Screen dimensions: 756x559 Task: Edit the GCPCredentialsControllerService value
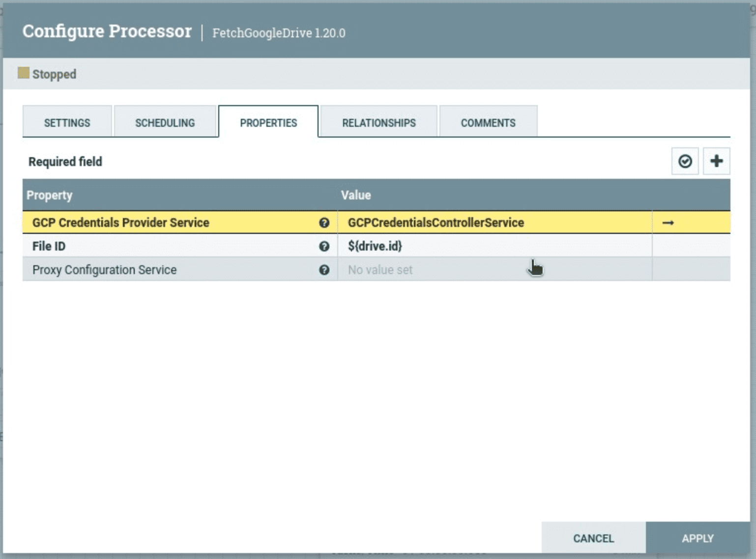point(495,223)
